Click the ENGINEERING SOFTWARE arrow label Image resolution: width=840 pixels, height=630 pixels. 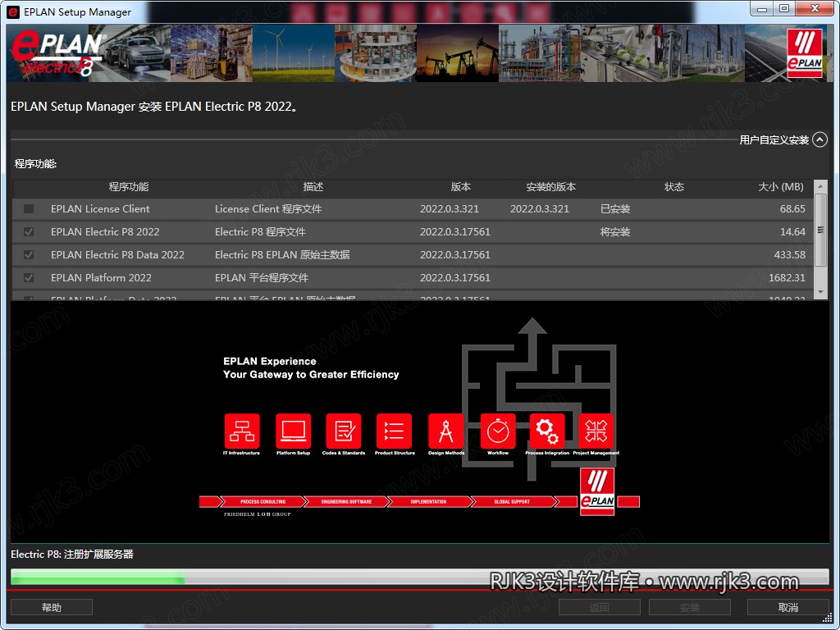click(x=346, y=502)
